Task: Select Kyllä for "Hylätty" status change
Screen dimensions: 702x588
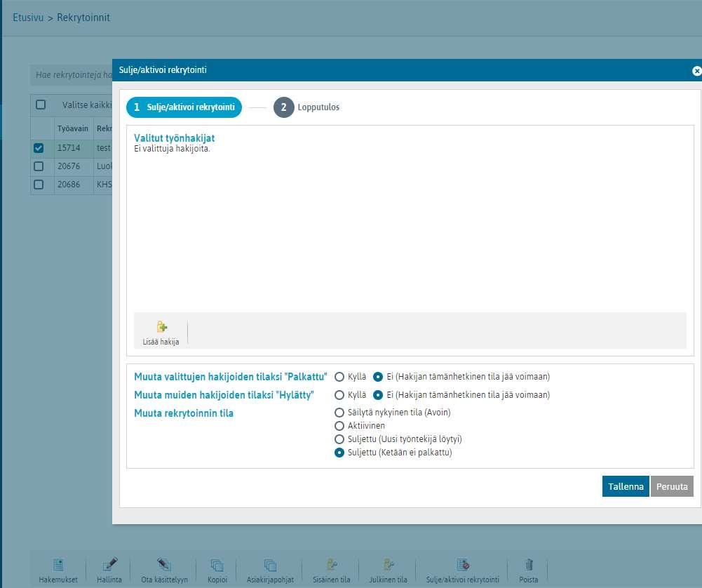Action: pyautogui.click(x=339, y=395)
